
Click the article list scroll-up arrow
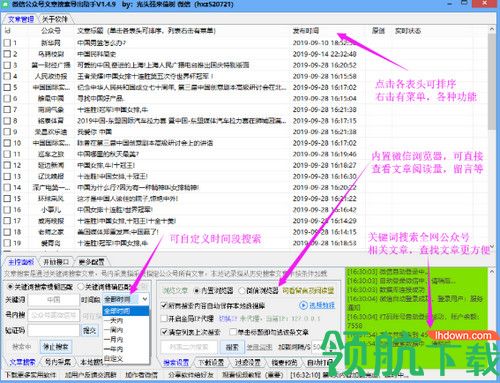(x=491, y=30)
